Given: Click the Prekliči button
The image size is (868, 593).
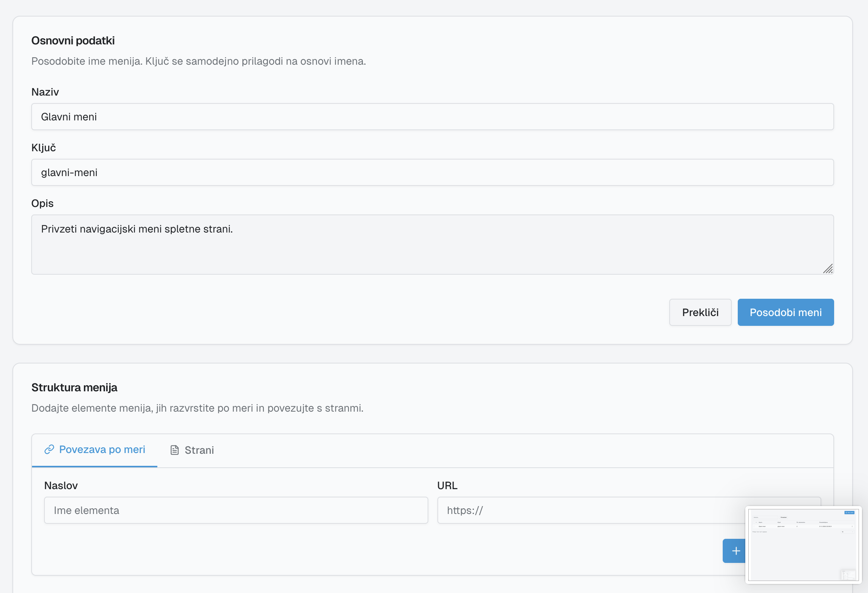Looking at the screenshot, I should pyautogui.click(x=700, y=312).
